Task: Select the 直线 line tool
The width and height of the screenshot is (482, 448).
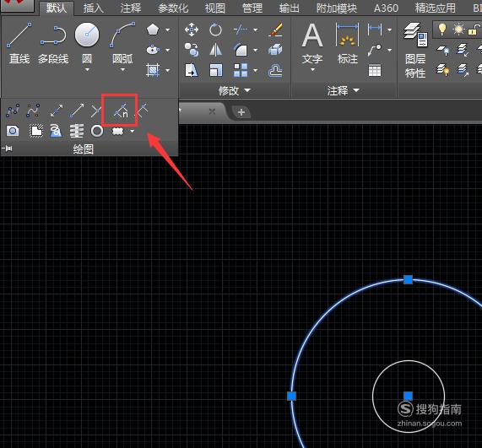Action: point(19,43)
